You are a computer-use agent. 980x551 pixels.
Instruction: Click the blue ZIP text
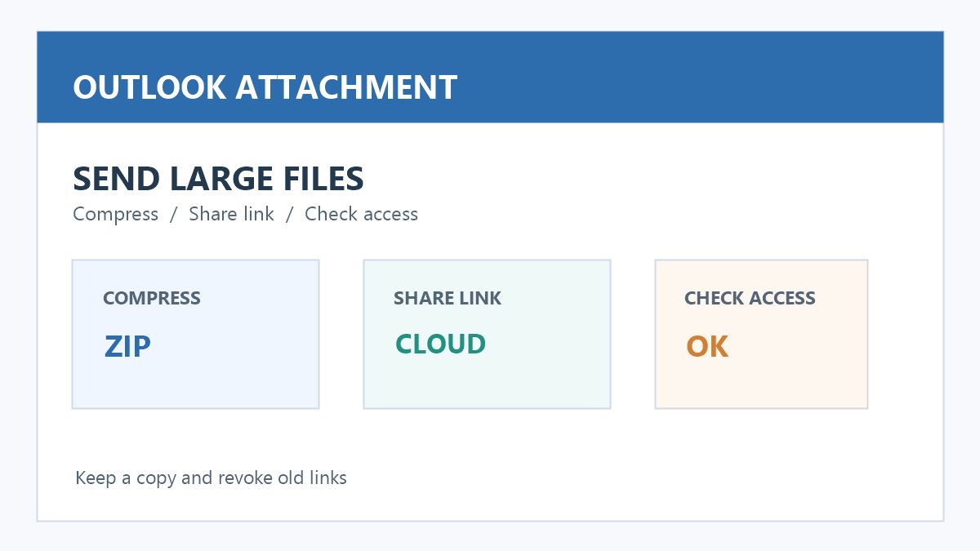click(x=127, y=347)
